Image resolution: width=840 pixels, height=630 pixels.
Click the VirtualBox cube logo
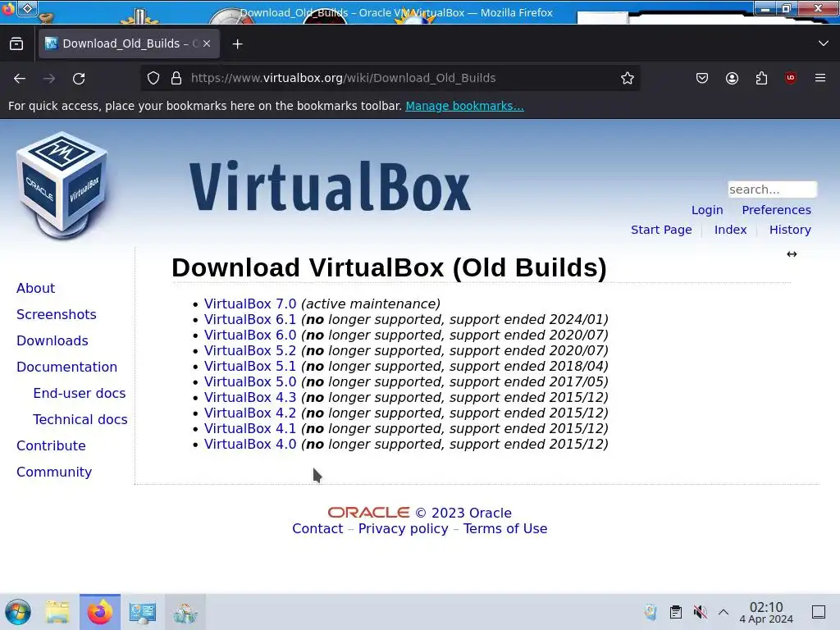click(x=62, y=185)
